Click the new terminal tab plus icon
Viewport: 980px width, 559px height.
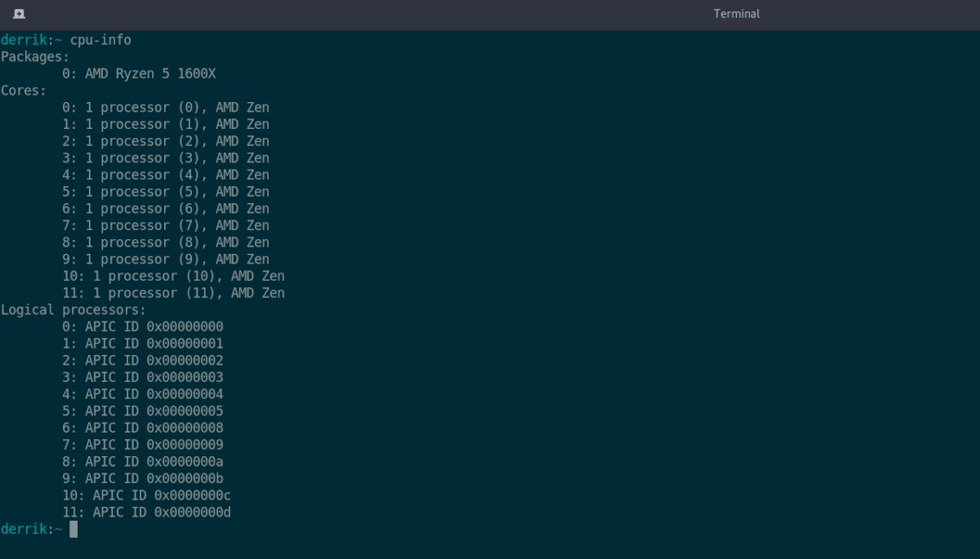click(18, 13)
